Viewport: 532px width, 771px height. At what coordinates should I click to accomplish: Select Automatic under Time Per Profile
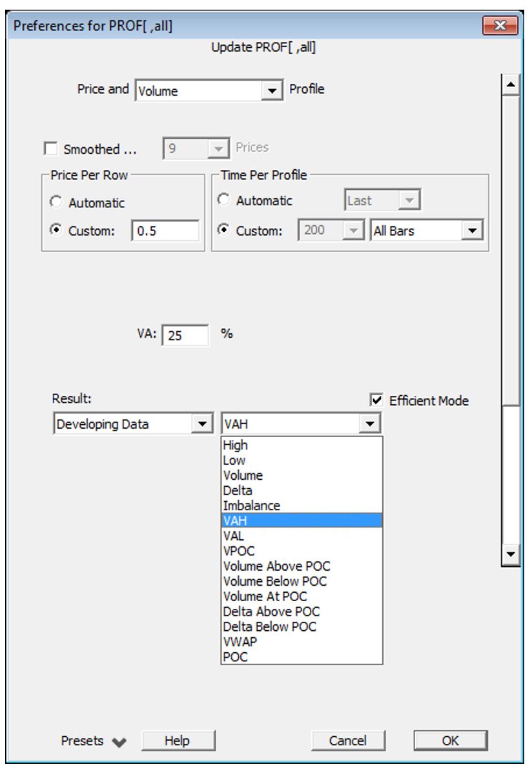(224, 201)
